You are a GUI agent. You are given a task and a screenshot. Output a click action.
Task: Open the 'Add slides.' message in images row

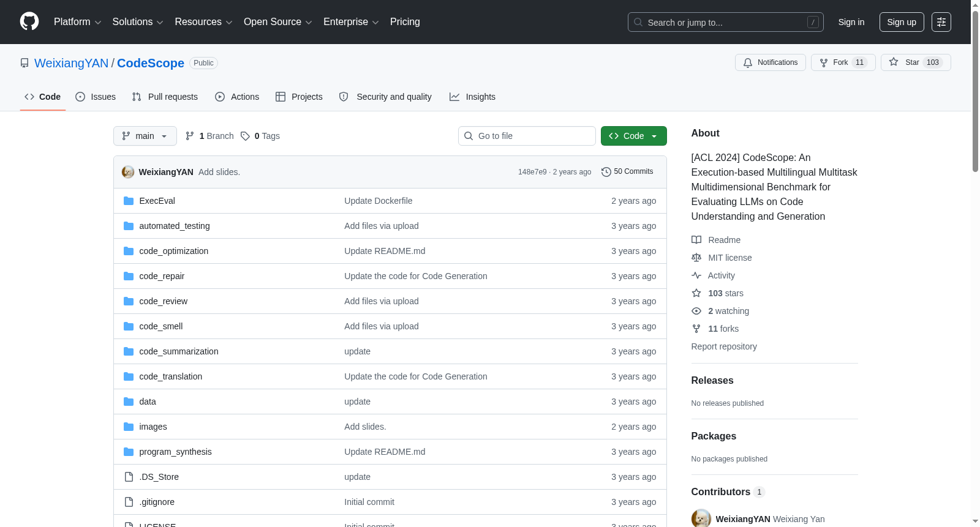[x=365, y=427]
